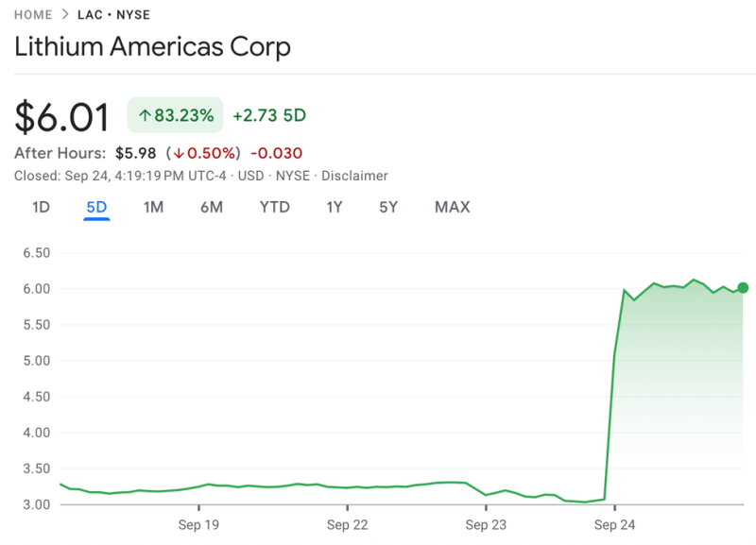Go to the HOME breadcrumb link

[33, 15]
